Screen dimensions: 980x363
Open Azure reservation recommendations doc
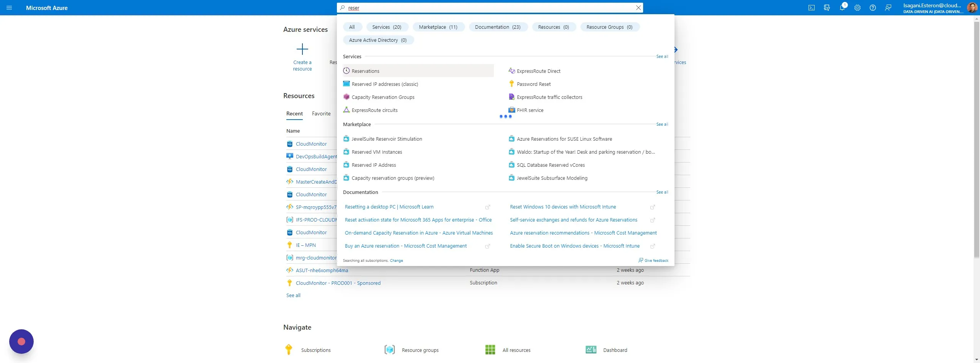(x=583, y=233)
